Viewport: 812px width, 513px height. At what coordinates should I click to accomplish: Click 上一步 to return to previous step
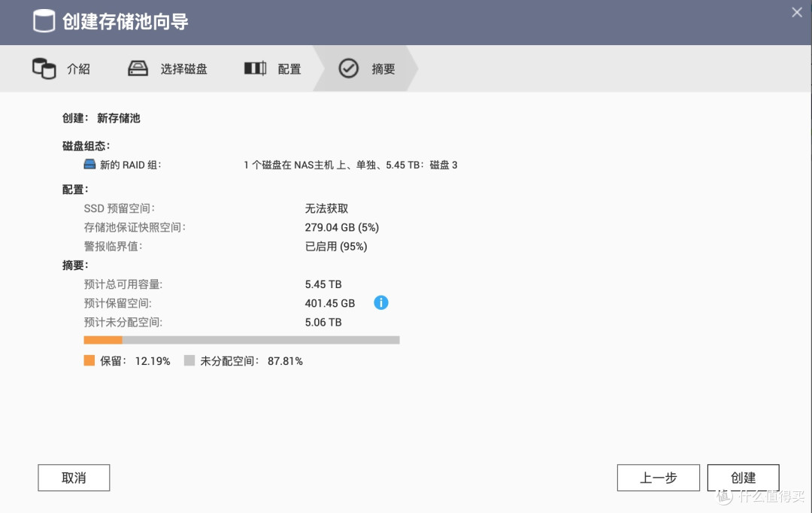click(658, 477)
